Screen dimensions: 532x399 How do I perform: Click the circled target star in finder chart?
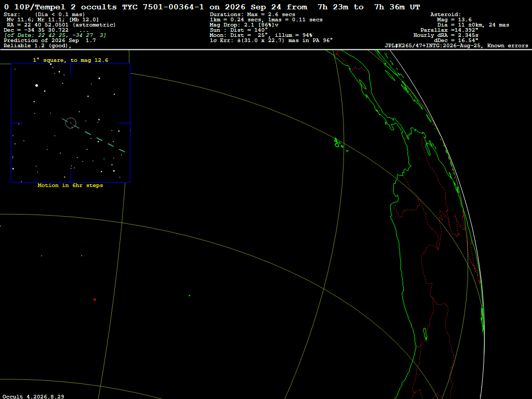click(71, 123)
